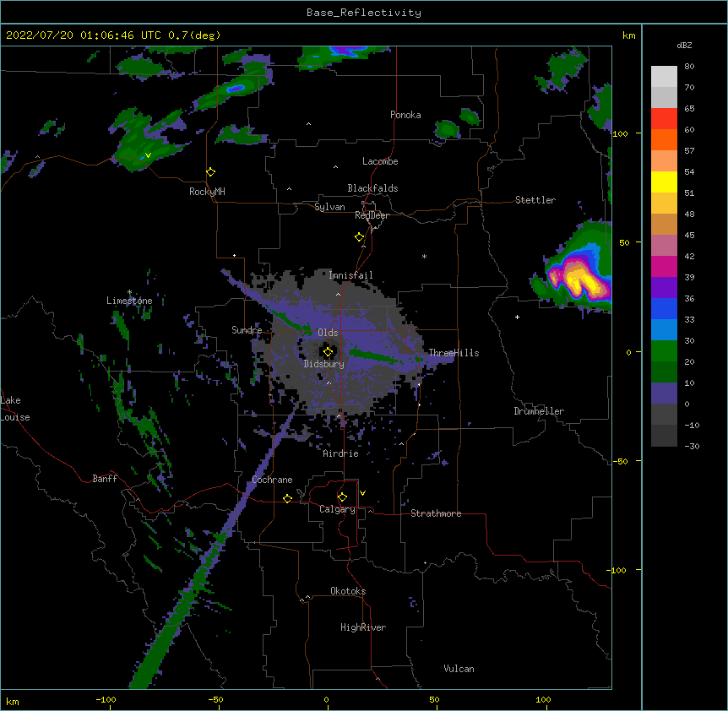This screenshot has width=728, height=711.
Task: Select the Blackfalds city label
Action: pos(372,188)
